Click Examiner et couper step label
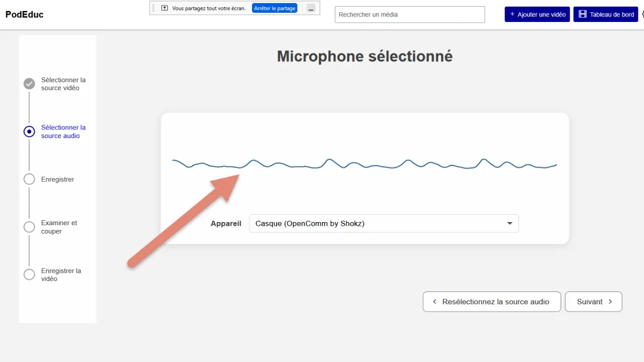The image size is (644, 362). tap(59, 227)
